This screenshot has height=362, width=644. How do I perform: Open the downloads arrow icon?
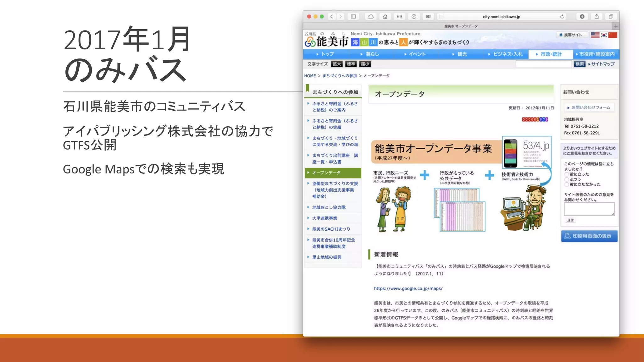click(x=582, y=17)
